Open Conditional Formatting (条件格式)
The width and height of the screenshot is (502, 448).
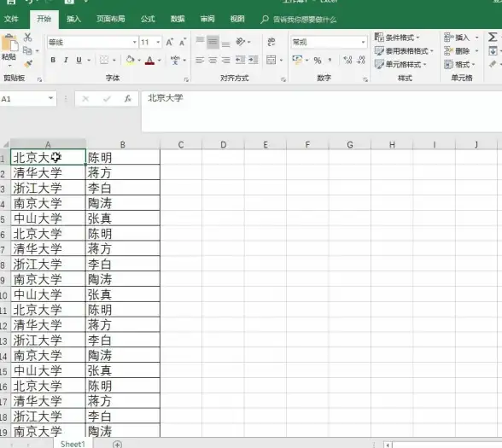[x=397, y=38]
